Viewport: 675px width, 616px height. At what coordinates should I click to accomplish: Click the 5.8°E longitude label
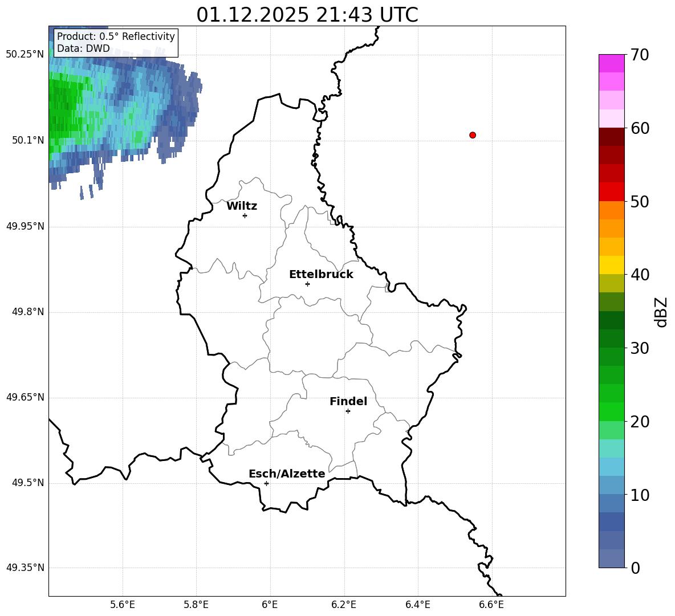click(x=196, y=605)
